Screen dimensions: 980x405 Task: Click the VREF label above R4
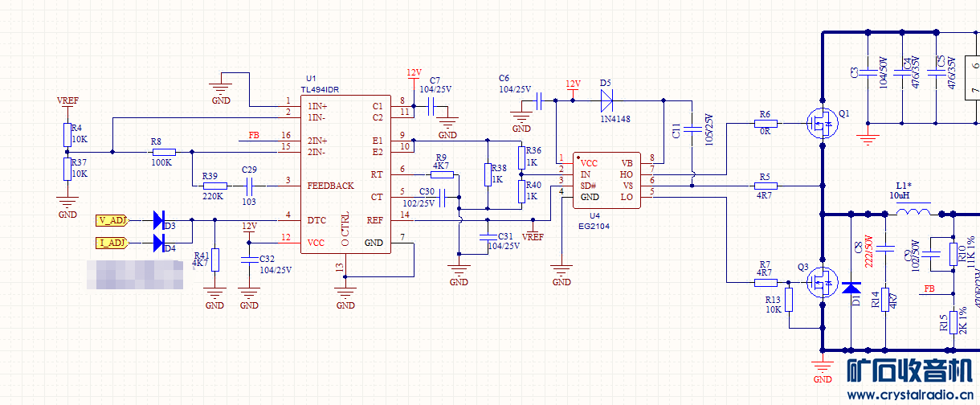[x=67, y=100]
